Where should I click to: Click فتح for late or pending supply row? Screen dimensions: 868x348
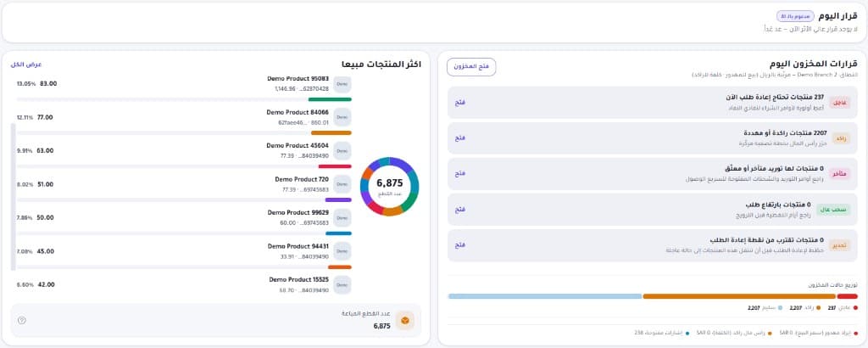tap(460, 173)
